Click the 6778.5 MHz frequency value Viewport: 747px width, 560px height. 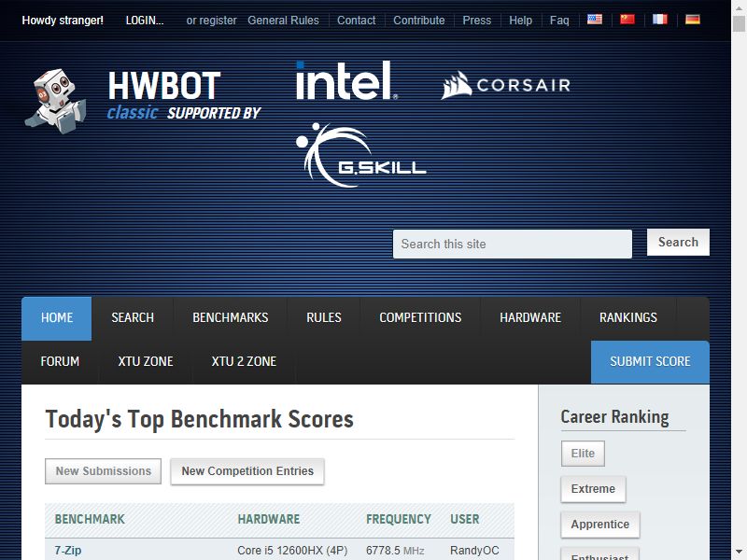tap(395, 551)
